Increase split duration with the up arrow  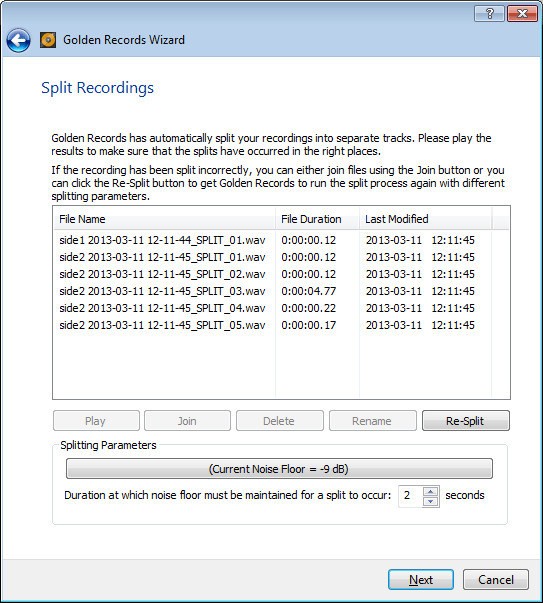(x=431, y=491)
